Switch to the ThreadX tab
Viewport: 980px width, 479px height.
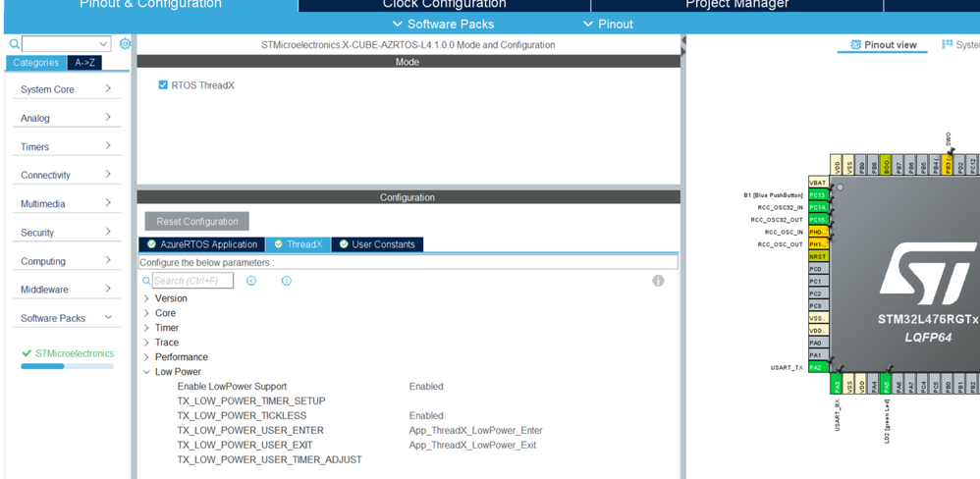click(299, 244)
